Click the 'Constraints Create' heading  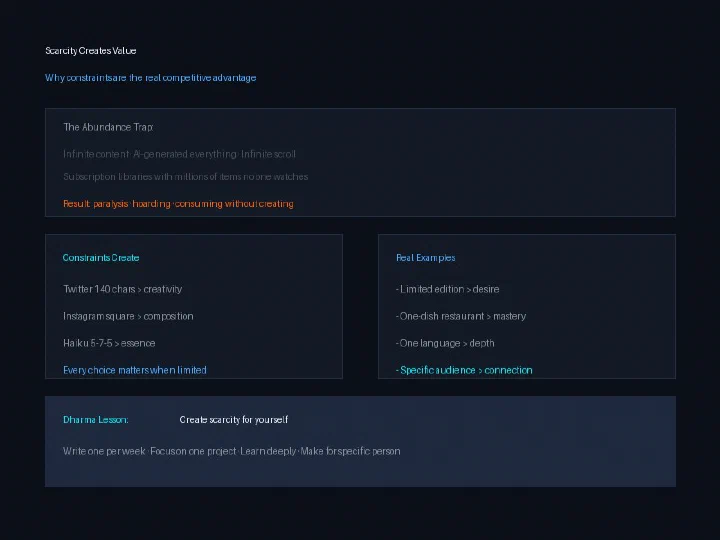[x=101, y=258]
